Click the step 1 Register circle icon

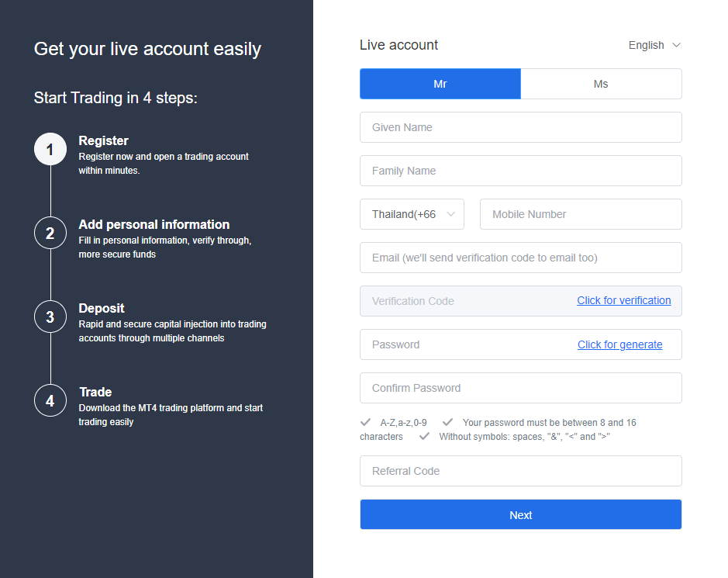(x=50, y=149)
